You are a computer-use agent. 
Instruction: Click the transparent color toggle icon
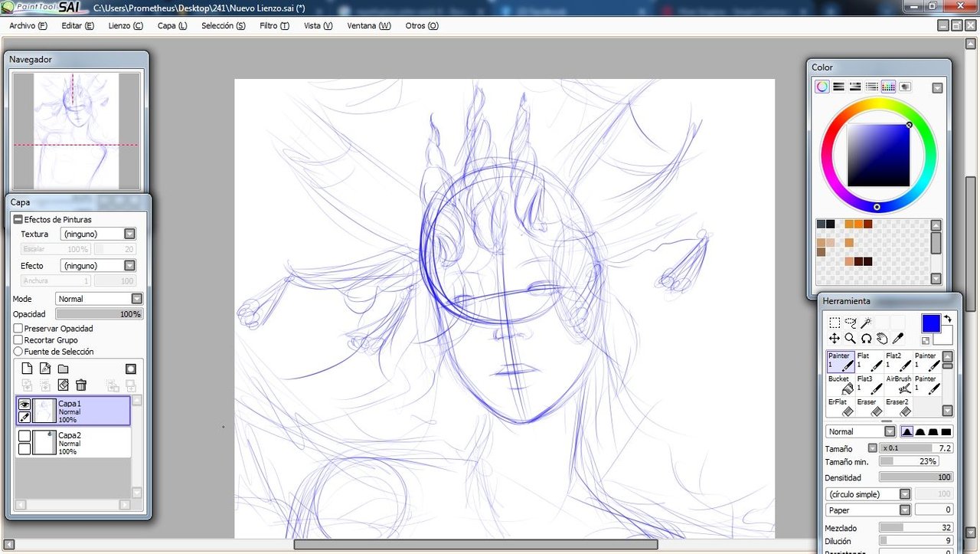tap(926, 340)
